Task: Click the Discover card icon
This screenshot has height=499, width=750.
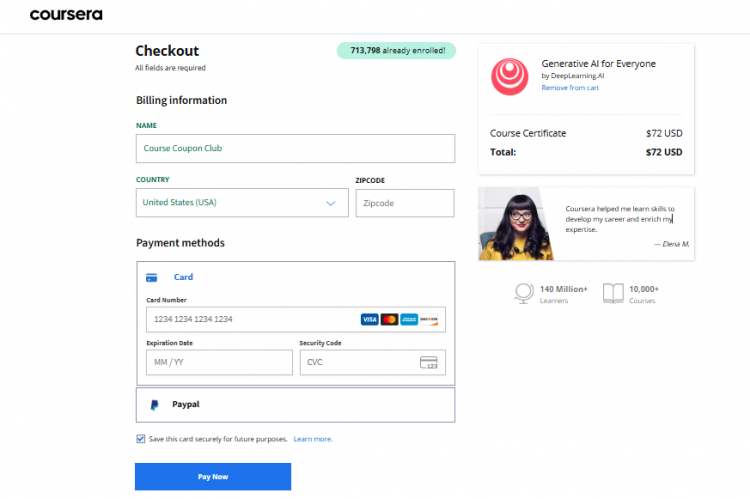Action: [x=429, y=319]
